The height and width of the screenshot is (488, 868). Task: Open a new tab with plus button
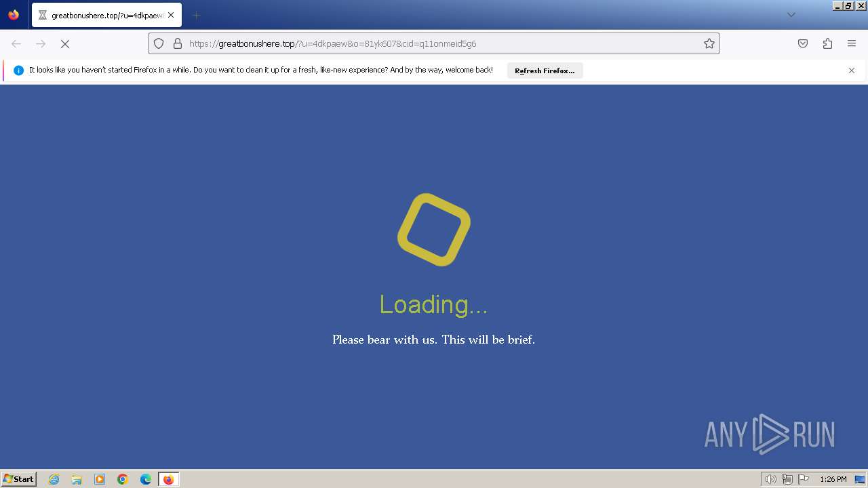tap(196, 15)
